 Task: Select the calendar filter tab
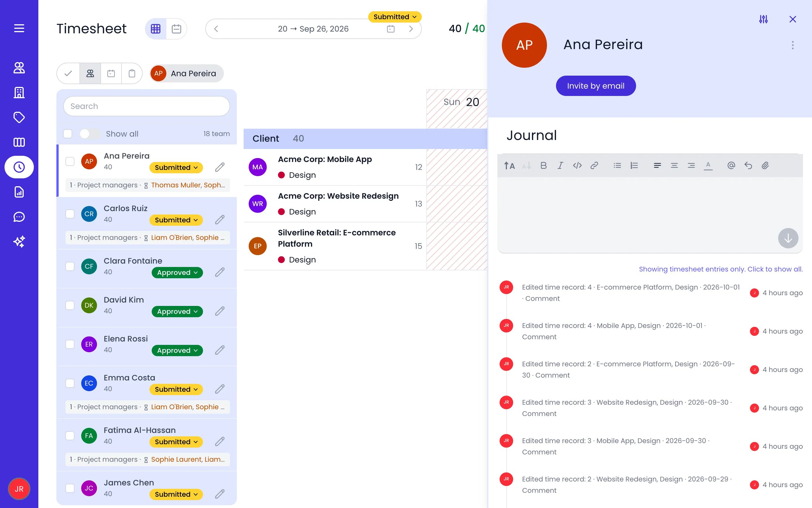[111, 73]
